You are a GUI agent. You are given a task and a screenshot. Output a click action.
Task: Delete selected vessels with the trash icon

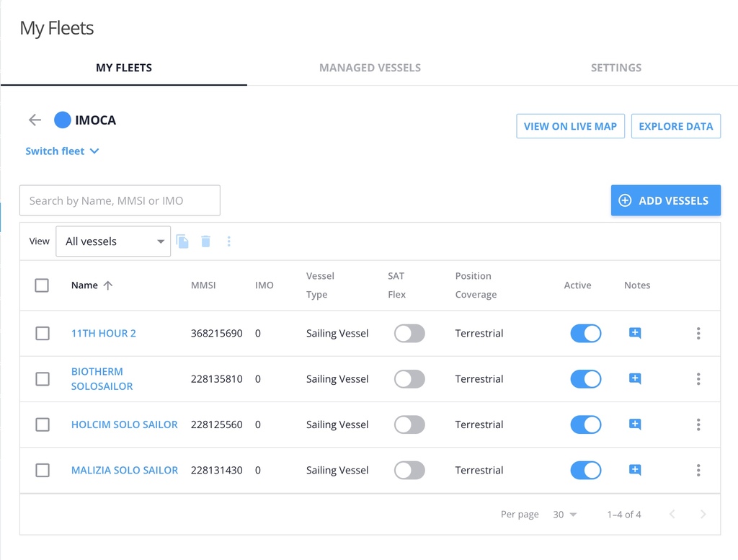coord(205,241)
